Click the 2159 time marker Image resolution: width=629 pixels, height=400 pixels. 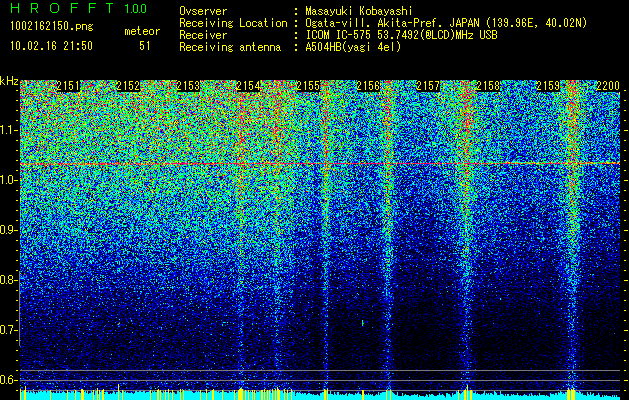coord(548,85)
